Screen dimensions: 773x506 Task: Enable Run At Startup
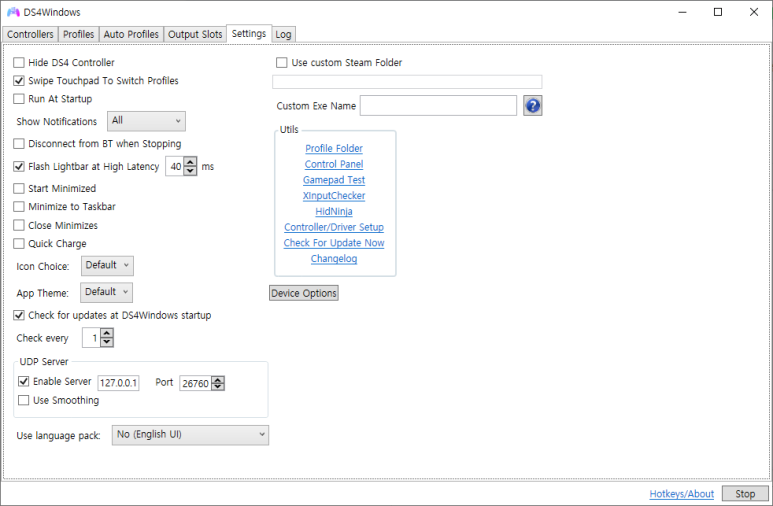[19, 99]
